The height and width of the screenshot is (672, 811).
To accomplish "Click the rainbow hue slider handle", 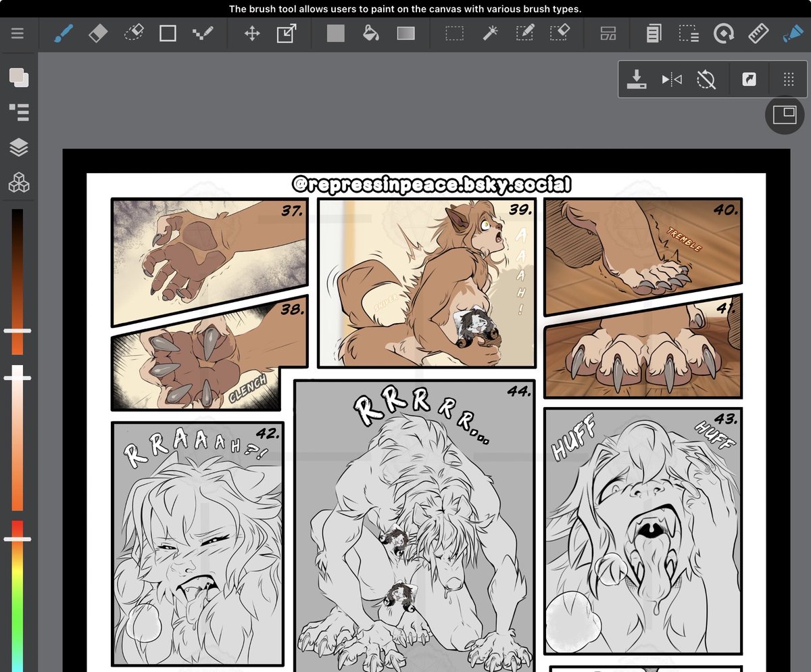I will (18, 539).
